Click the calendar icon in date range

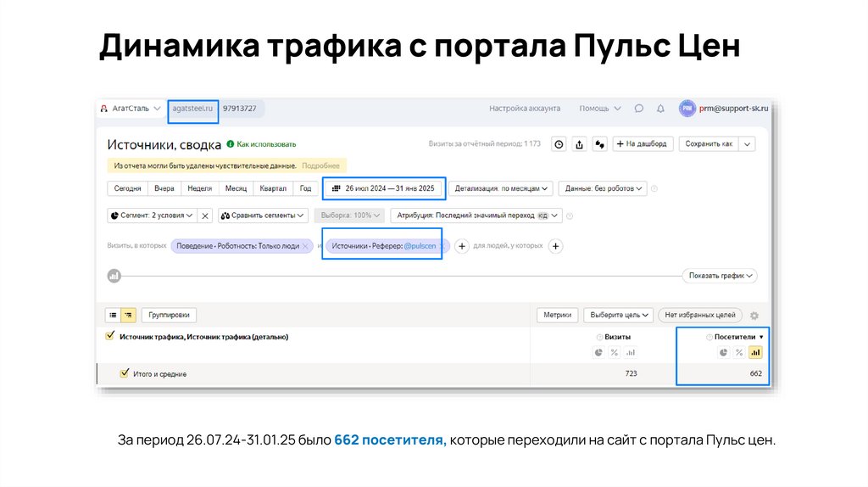336,188
